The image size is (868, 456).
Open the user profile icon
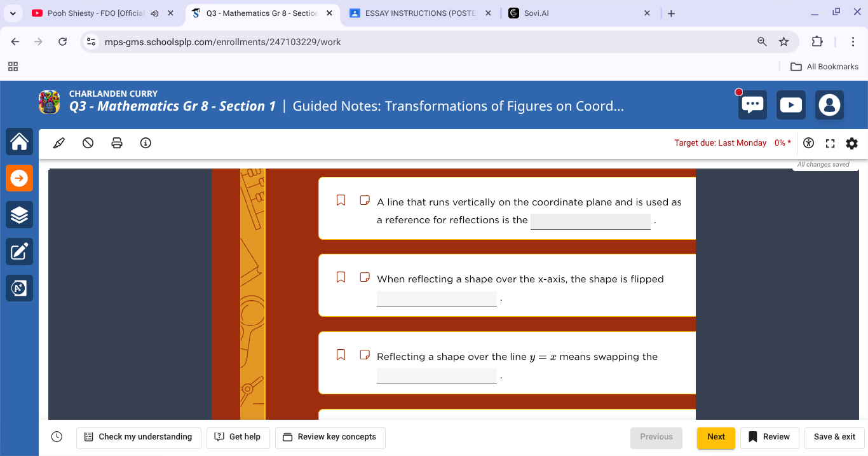pos(829,105)
